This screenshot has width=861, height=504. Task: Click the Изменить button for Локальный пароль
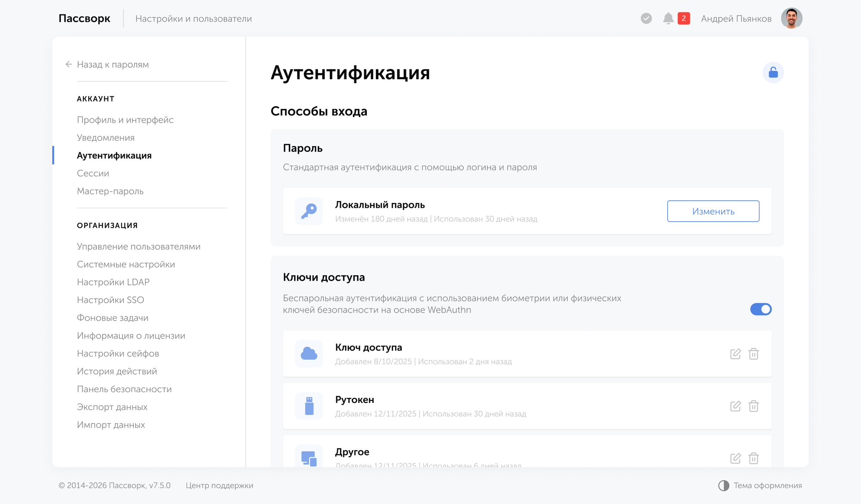[713, 211]
